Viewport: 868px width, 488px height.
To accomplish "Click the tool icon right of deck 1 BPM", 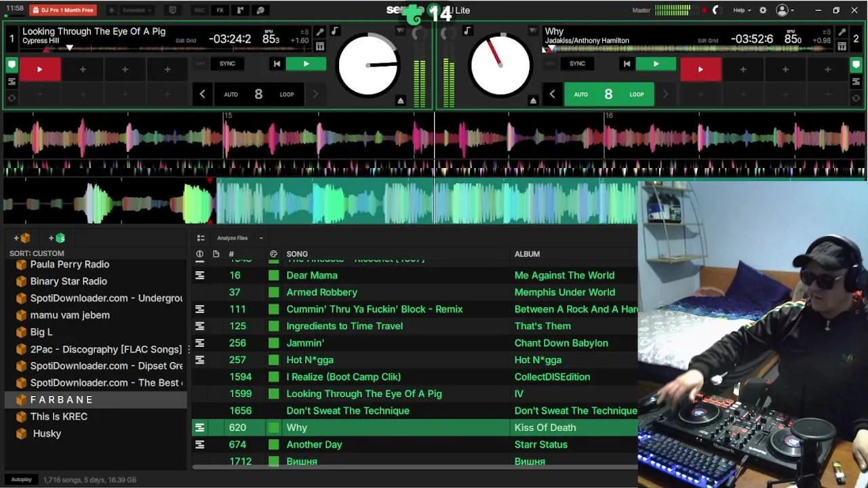I will click(320, 32).
